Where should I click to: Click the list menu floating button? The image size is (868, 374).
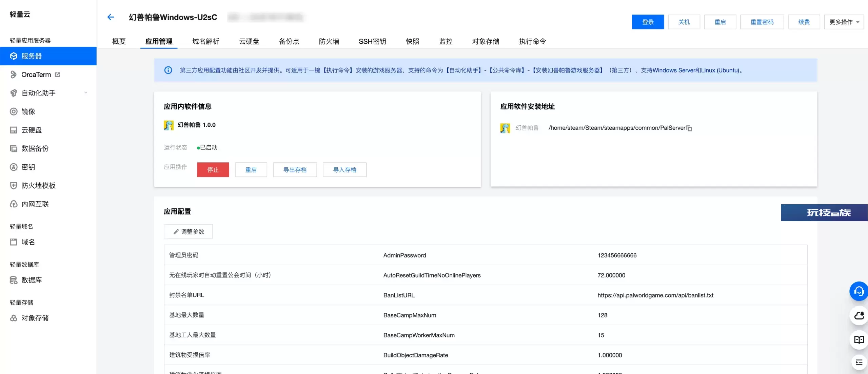pos(859,362)
